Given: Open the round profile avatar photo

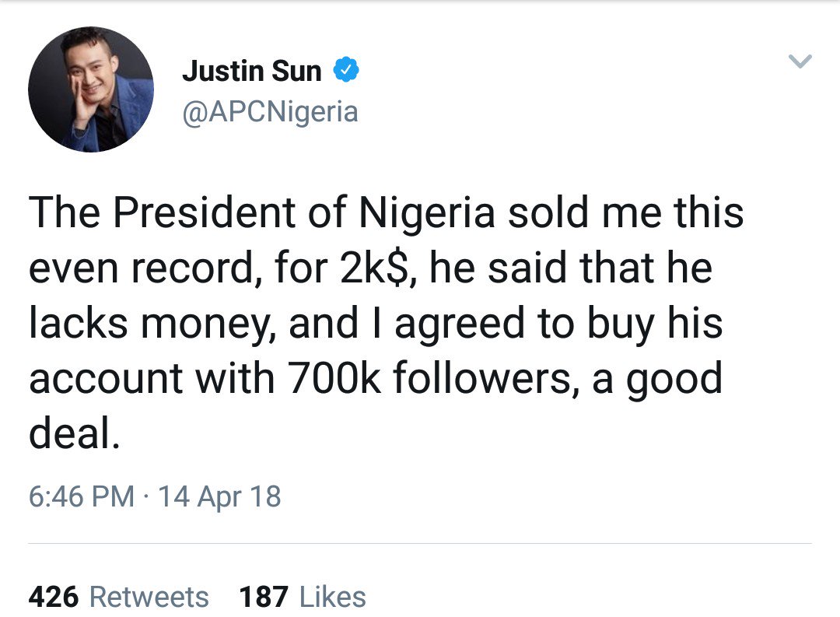Looking at the screenshot, I should (x=91, y=89).
